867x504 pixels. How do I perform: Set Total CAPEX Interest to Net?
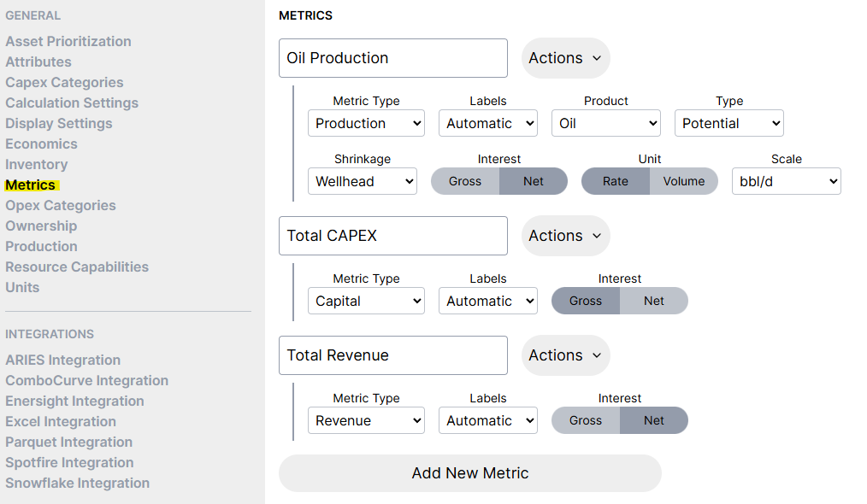(x=654, y=301)
